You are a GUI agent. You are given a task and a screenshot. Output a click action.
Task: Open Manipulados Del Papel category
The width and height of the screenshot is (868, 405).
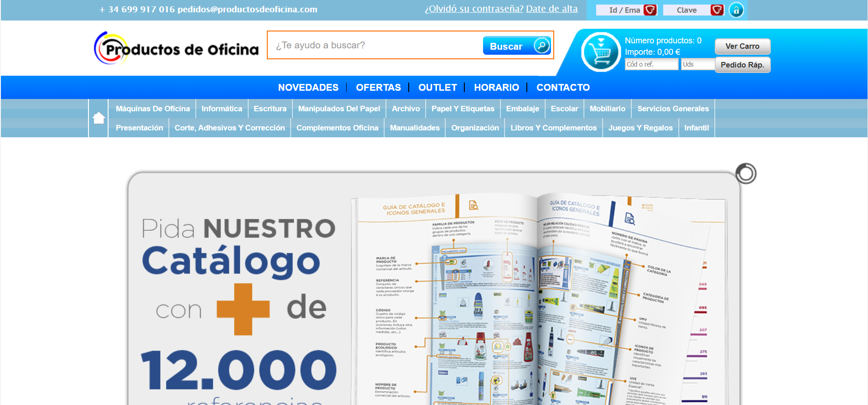coord(339,109)
